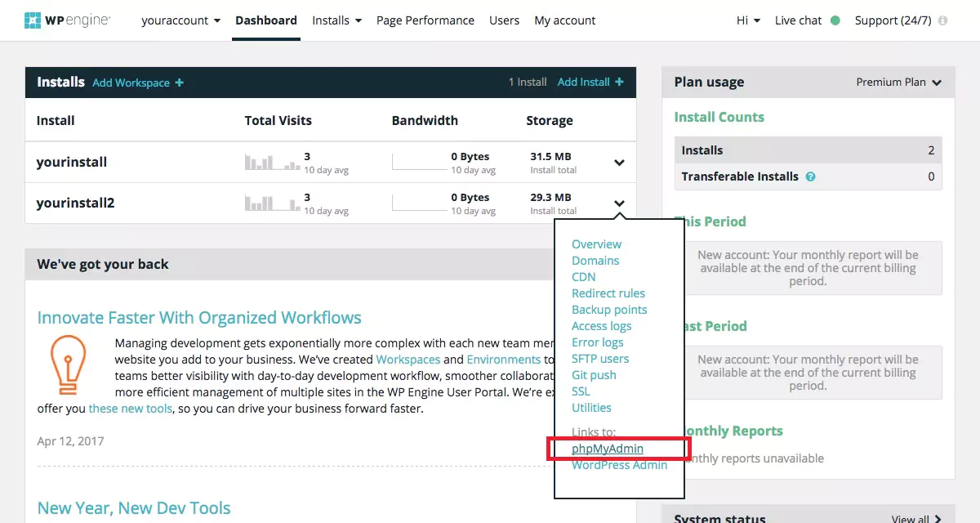Switch to the Page Performance tab
The image size is (980, 523).
pos(425,20)
